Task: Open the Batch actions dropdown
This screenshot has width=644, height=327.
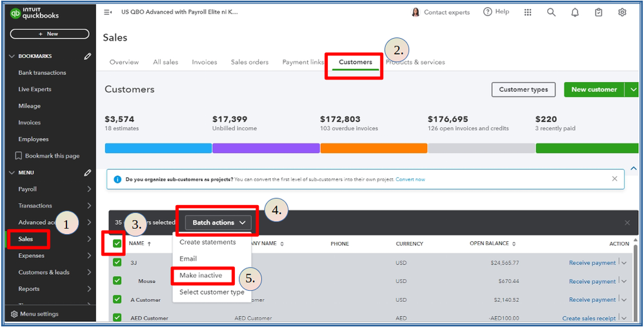Action: point(217,223)
